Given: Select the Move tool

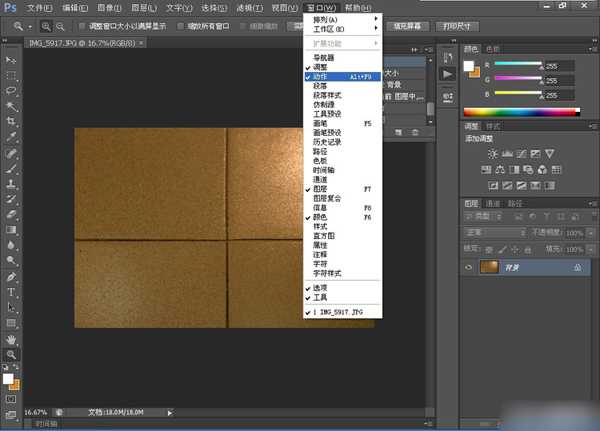Looking at the screenshot, I should coord(12,60).
